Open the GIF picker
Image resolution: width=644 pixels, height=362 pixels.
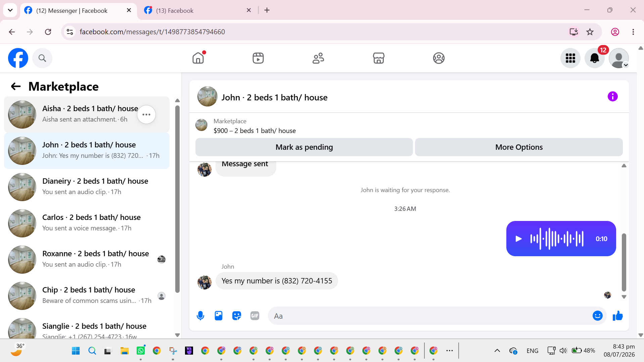pyautogui.click(x=255, y=316)
